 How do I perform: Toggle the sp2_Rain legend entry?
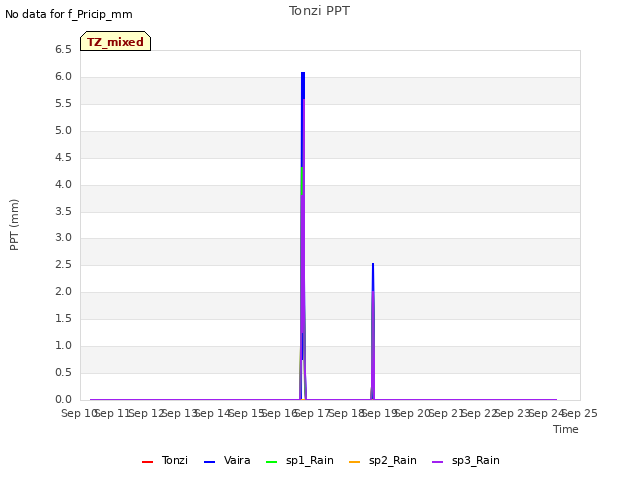tap(383, 460)
